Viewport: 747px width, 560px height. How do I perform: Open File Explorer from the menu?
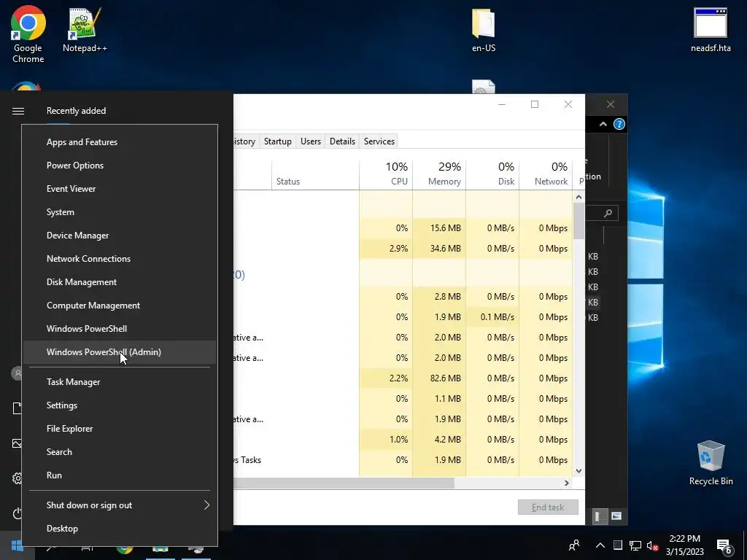(x=120, y=429)
